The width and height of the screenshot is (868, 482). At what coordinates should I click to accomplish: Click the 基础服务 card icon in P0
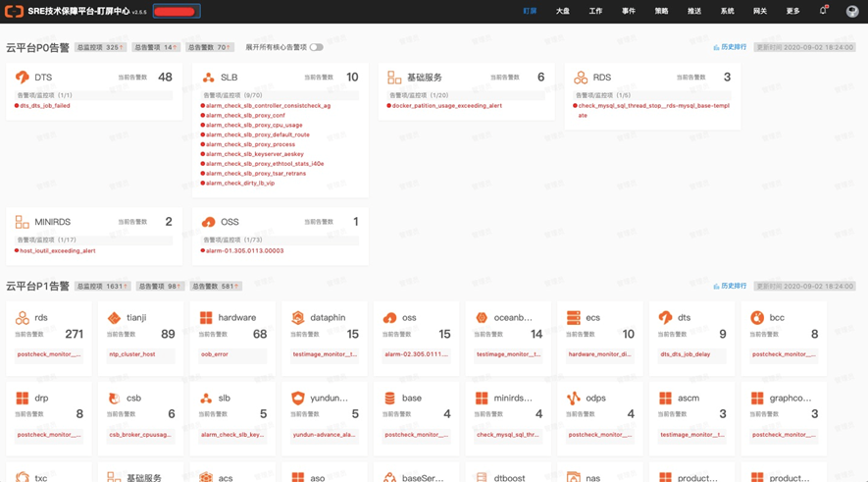pos(394,78)
